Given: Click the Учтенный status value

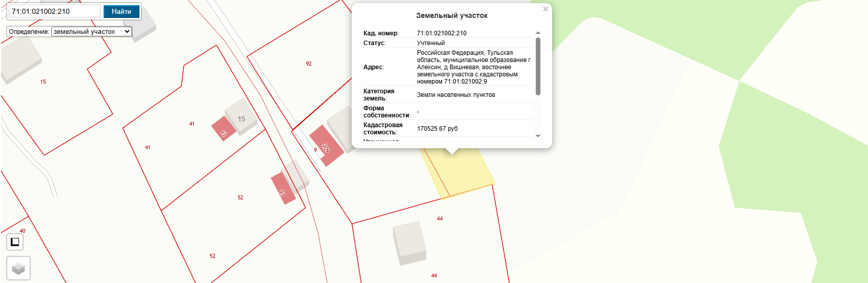Looking at the screenshot, I should (431, 43).
